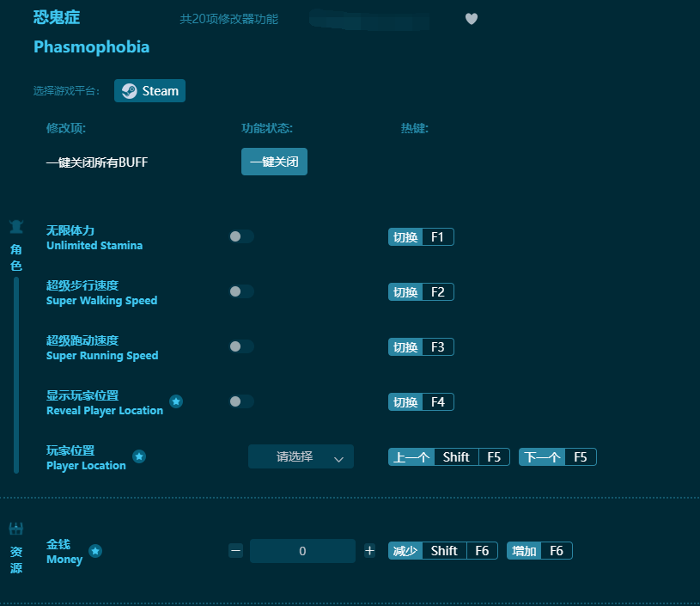
Task: Click the Money value input field
Action: [x=302, y=550]
